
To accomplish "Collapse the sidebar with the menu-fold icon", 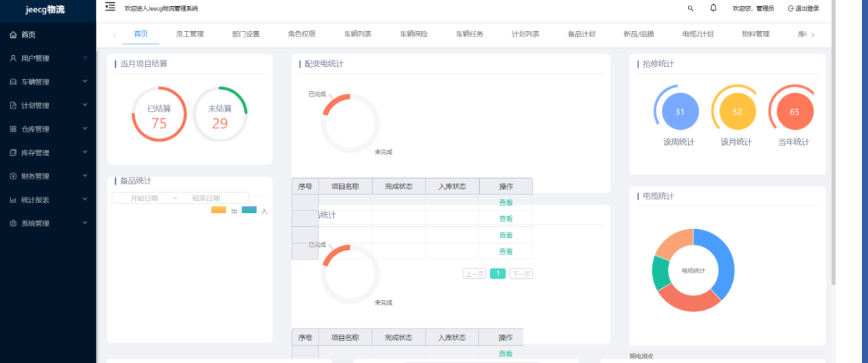I will pyautogui.click(x=110, y=7).
